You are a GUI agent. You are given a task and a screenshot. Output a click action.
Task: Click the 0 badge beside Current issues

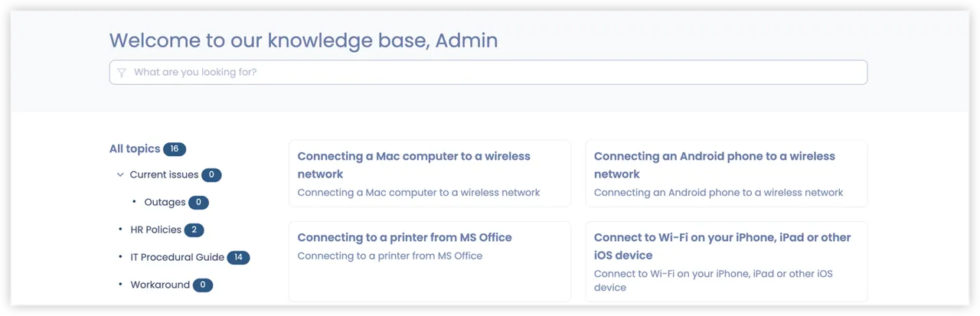coord(211,175)
